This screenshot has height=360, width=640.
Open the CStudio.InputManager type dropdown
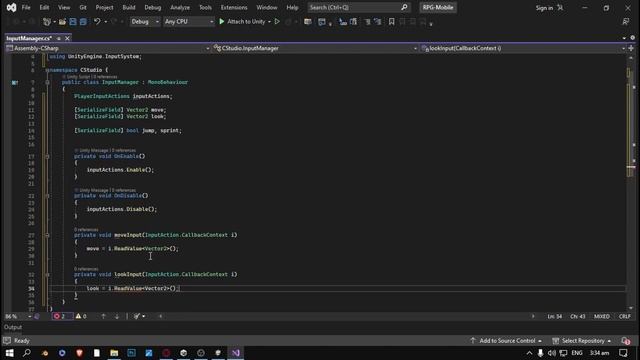coord(315,48)
